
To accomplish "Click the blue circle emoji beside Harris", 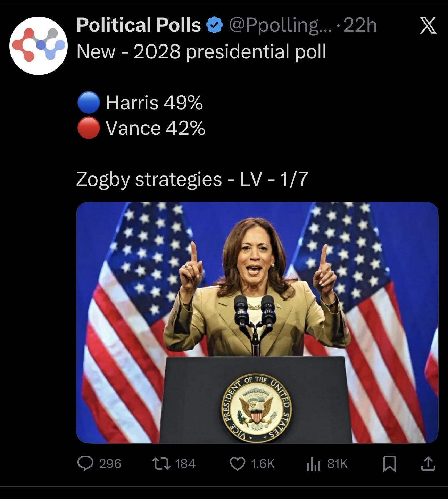I will [89, 103].
